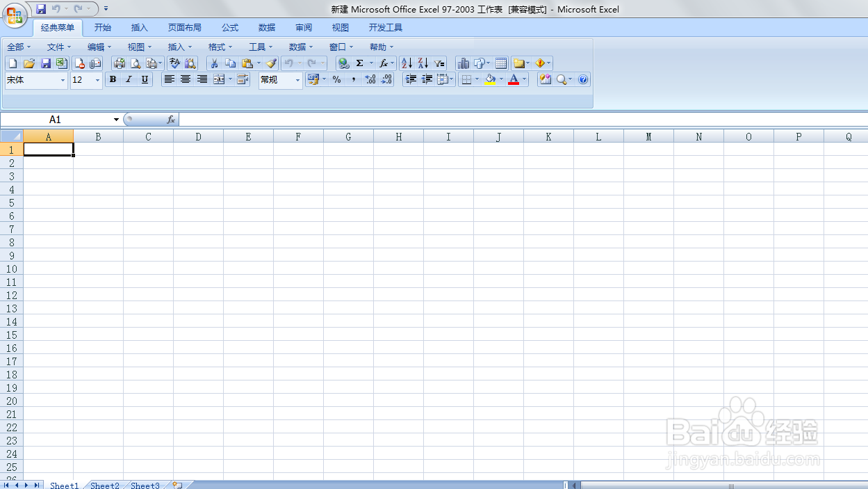This screenshot has height=489, width=868.
Task: Select row header 10
Action: (x=11, y=268)
